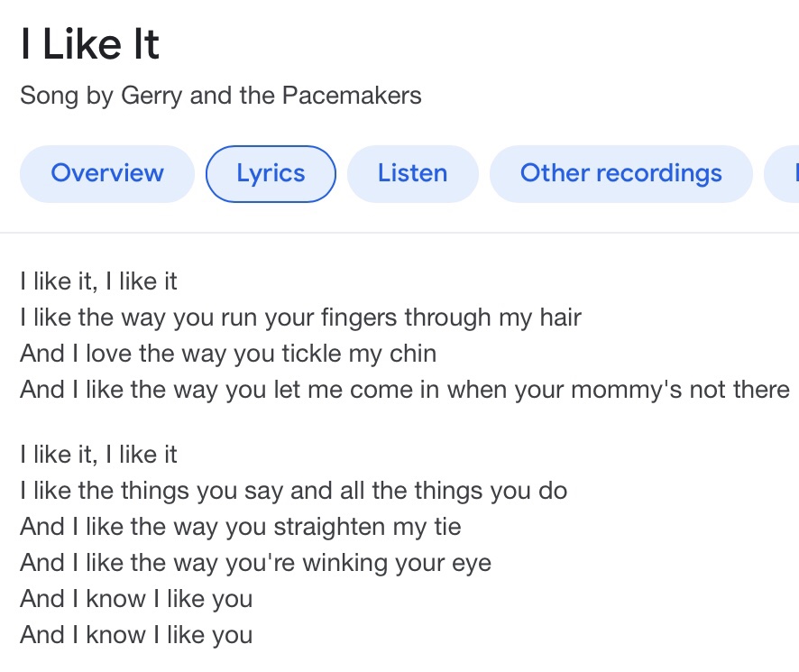Click the first And I know I like you line
The height and width of the screenshot is (672, 799).
pyautogui.click(x=136, y=599)
